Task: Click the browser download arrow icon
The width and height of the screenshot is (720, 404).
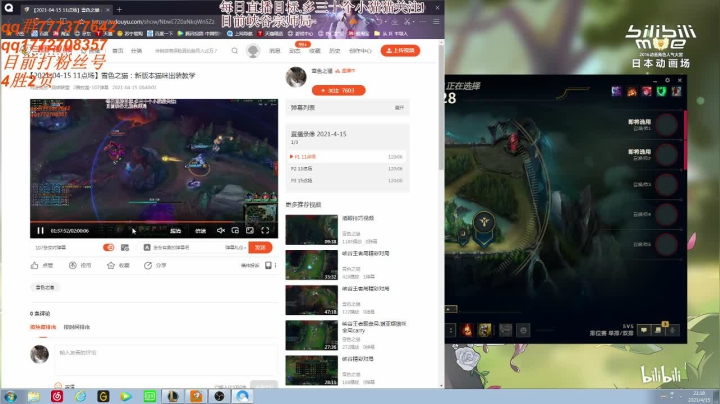Action: 394,22
